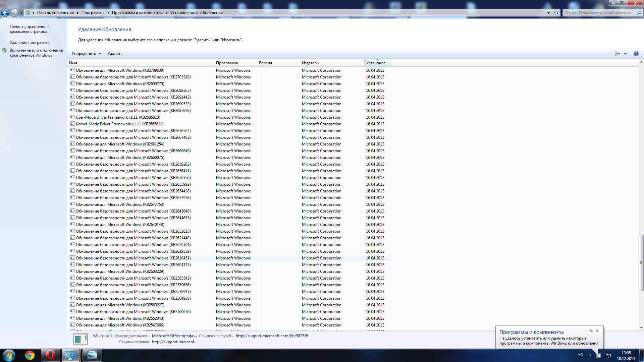
Task: Select update KB2685813 User-Mode Driver Framework
Action: 118,117
